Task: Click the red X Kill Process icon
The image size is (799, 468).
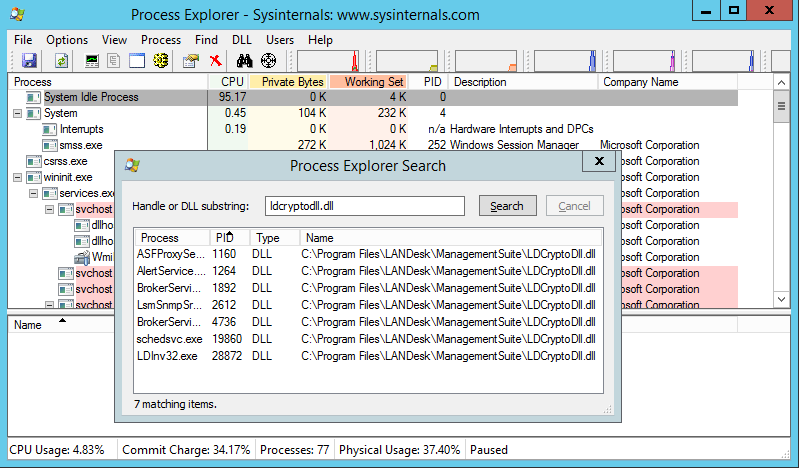Action: pyautogui.click(x=215, y=61)
